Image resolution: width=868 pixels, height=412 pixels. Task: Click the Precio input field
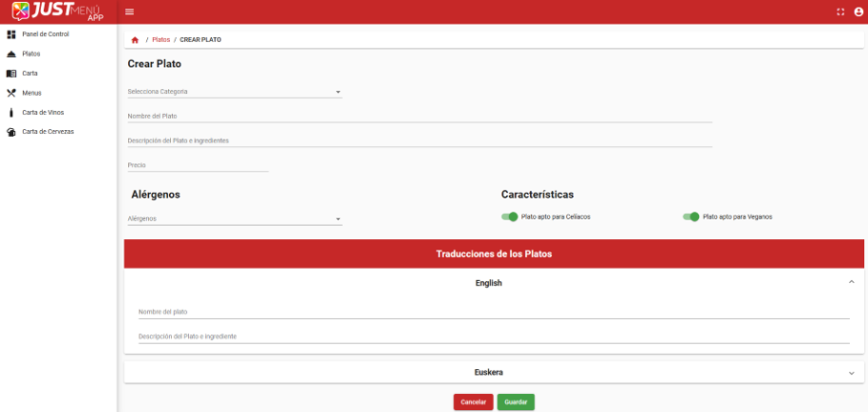click(x=198, y=165)
